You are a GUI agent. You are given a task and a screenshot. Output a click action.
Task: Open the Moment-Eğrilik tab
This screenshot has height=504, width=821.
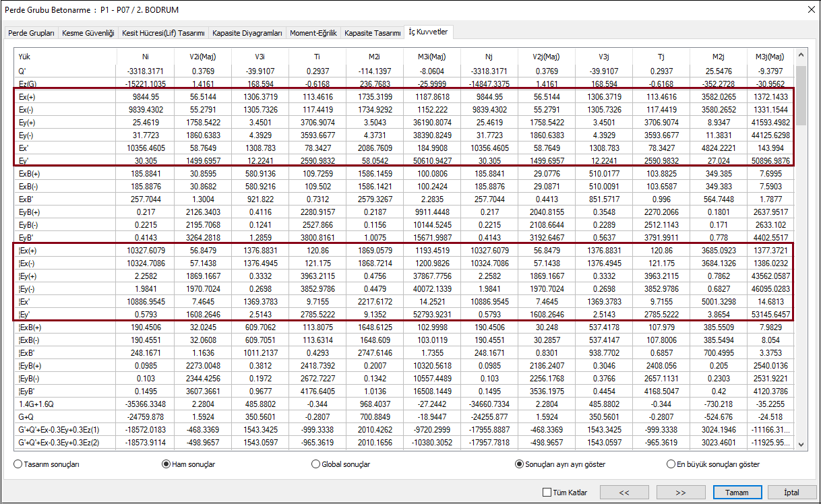tap(314, 32)
